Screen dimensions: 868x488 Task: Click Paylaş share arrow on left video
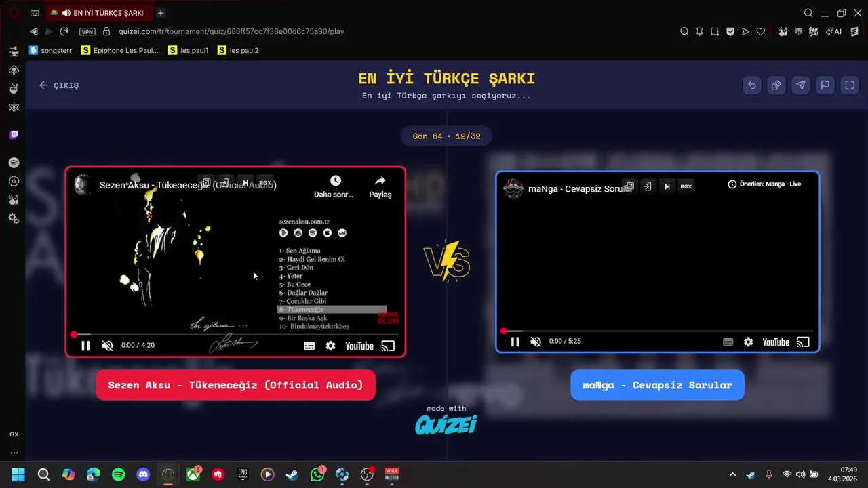(380, 186)
